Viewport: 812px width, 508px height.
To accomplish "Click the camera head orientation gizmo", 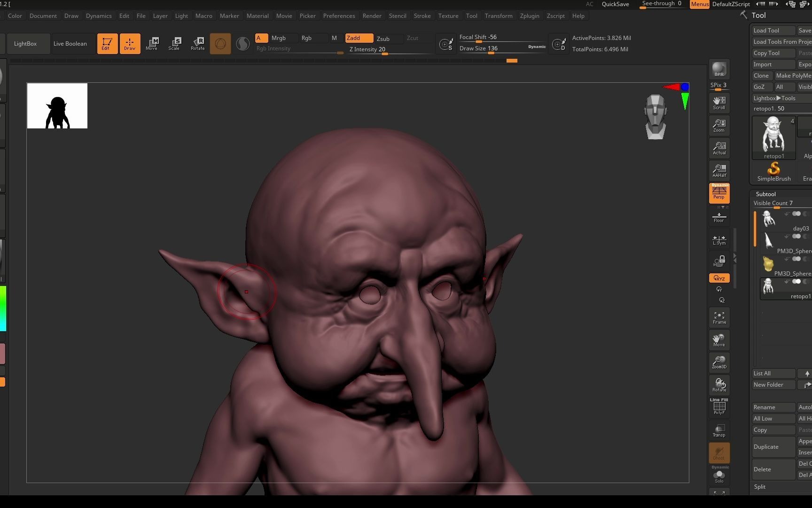I will click(655, 117).
